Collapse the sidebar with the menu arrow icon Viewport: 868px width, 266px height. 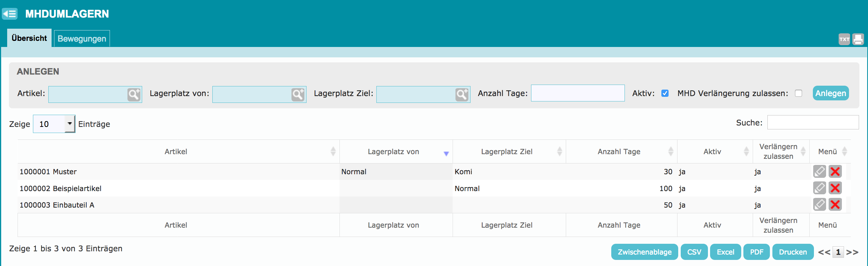(10, 14)
